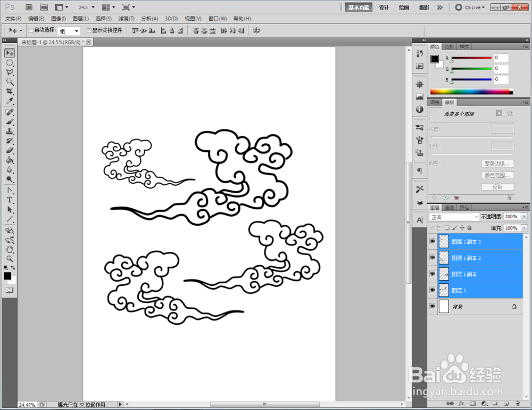532x410 pixels.
Task: Open the 组 auto-select dropdown
Action: (x=69, y=31)
